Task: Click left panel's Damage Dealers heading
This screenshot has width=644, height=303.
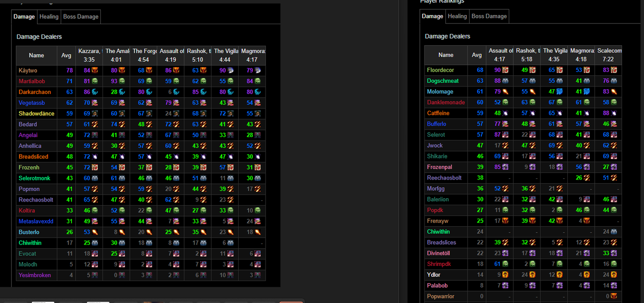Action: [39, 37]
